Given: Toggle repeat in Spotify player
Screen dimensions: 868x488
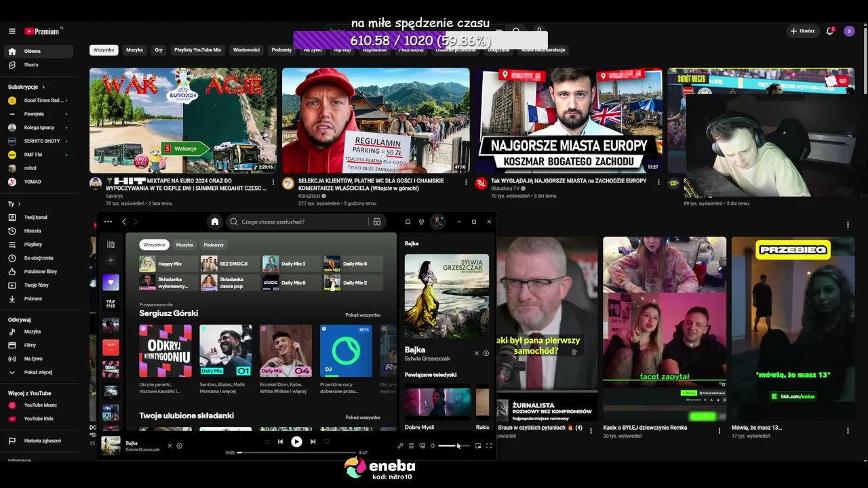Looking at the screenshot, I should [326, 442].
